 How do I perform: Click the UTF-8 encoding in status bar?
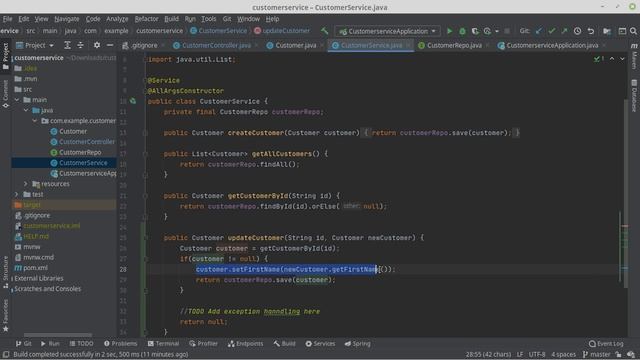tap(537, 354)
